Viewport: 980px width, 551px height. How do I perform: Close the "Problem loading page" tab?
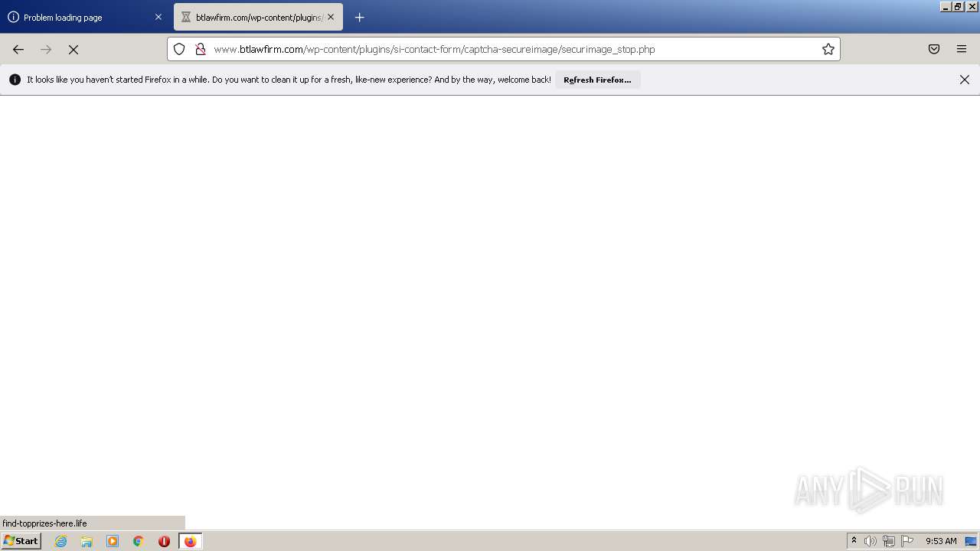tap(158, 17)
